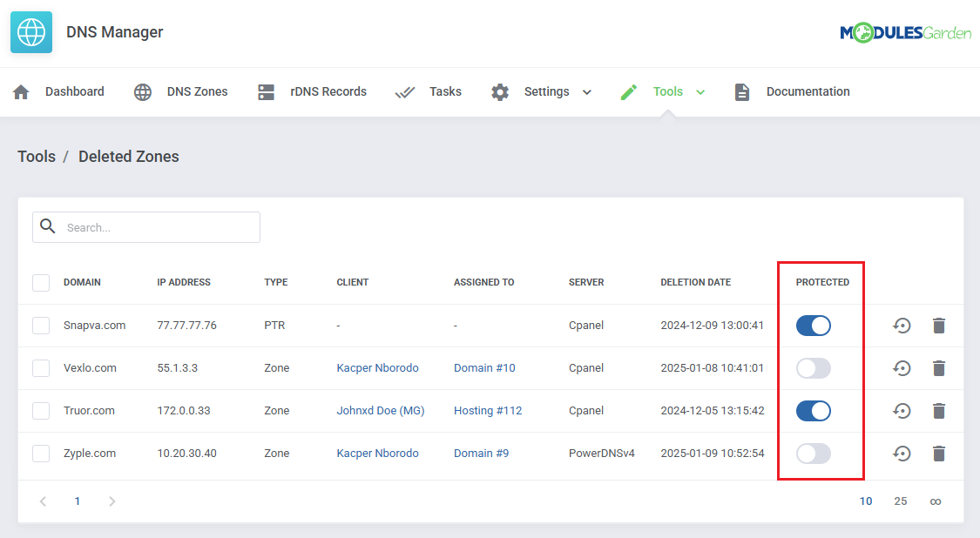Open the Domain #10 assigned link
The height and width of the screenshot is (538, 980).
(x=484, y=368)
